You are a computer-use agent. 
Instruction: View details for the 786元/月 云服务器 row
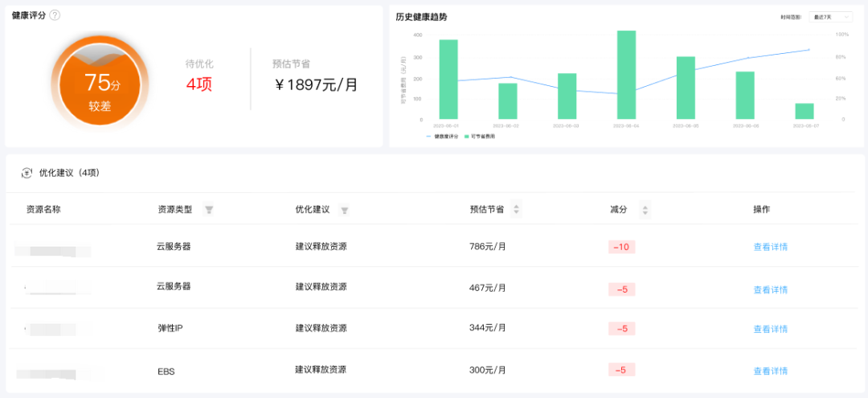(770, 247)
